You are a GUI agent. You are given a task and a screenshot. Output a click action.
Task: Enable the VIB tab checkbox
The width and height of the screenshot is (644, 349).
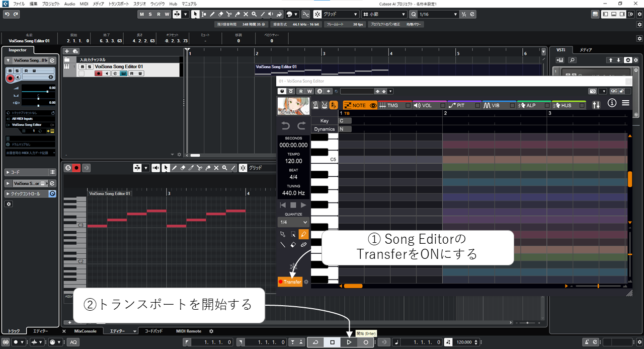point(512,106)
